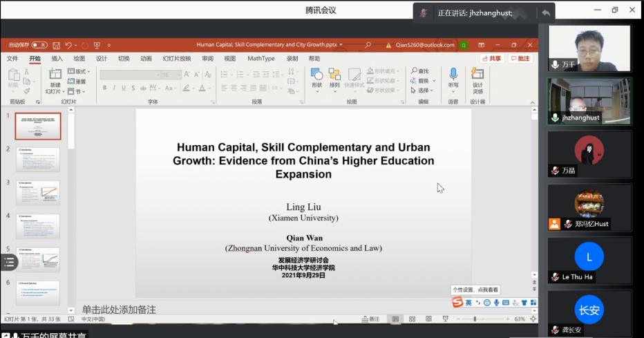644x338 pixels.
Task: Click the Arrange (排列) icon
Action: [334, 75]
